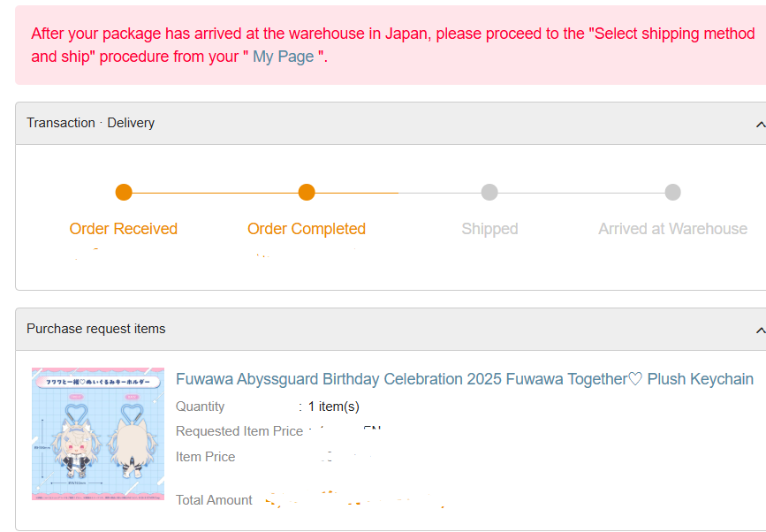
Task: Click the Total Amount label
Action: 214,500
